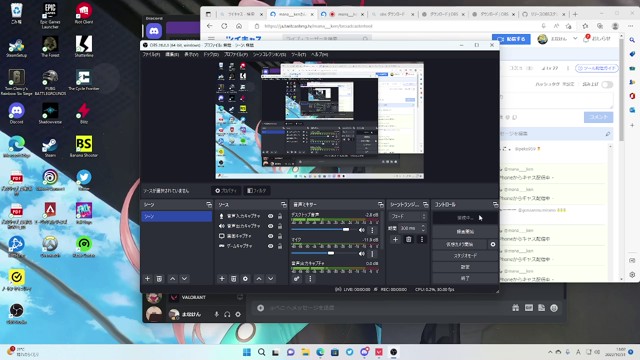640x360 pixels.
Task: Open the ツール menu in OBS menu bar
Action: pyautogui.click(x=298, y=54)
